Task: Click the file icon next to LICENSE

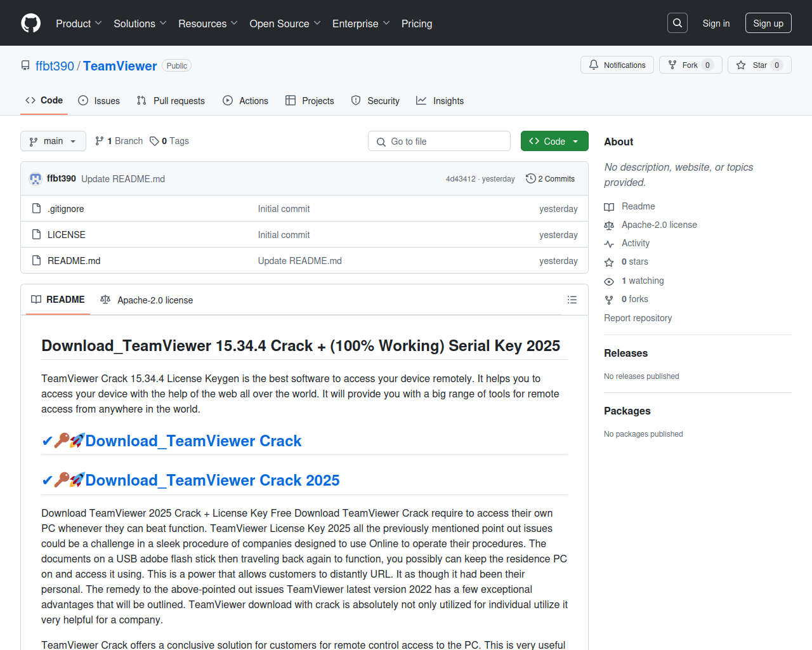Action: pyautogui.click(x=36, y=234)
